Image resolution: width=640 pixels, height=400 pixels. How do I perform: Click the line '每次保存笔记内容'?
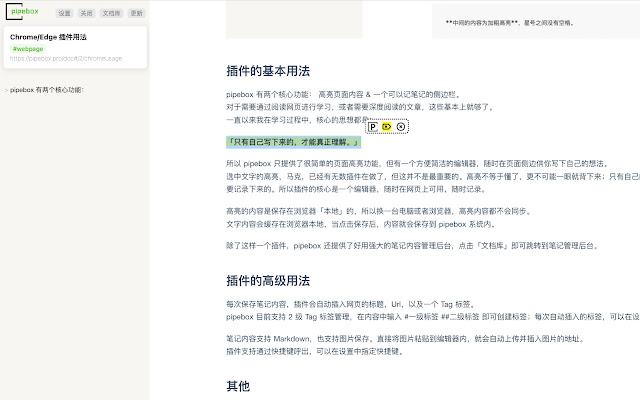point(350,304)
